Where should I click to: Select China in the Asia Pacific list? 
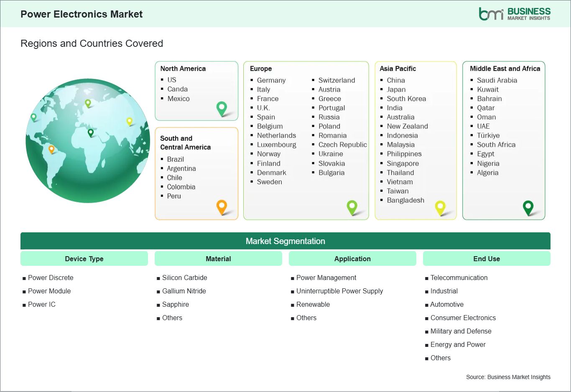point(395,80)
